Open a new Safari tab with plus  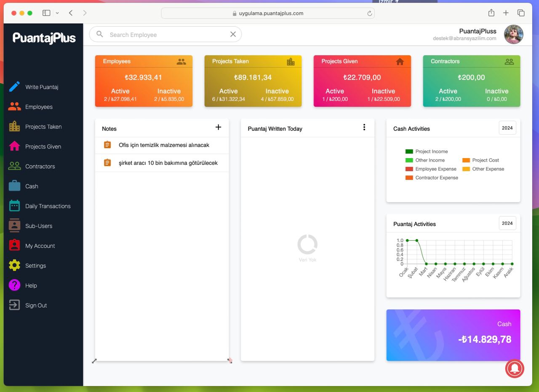point(506,13)
